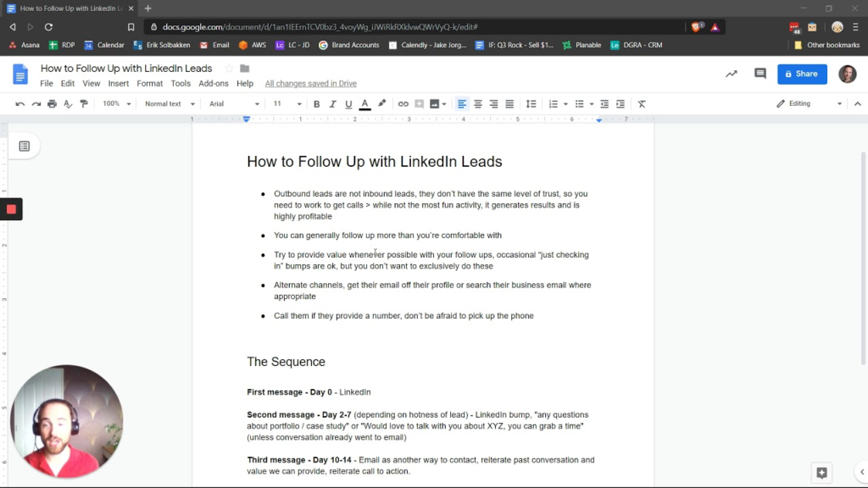This screenshot has height=488, width=868.
Task: Toggle italic formatting
Action: (x=332, y=104)
